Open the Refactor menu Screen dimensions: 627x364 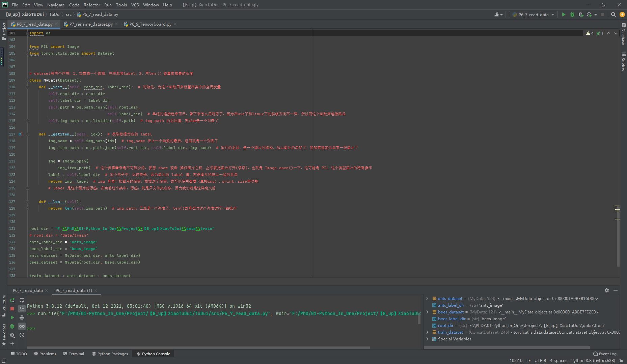tap(92, 5)
